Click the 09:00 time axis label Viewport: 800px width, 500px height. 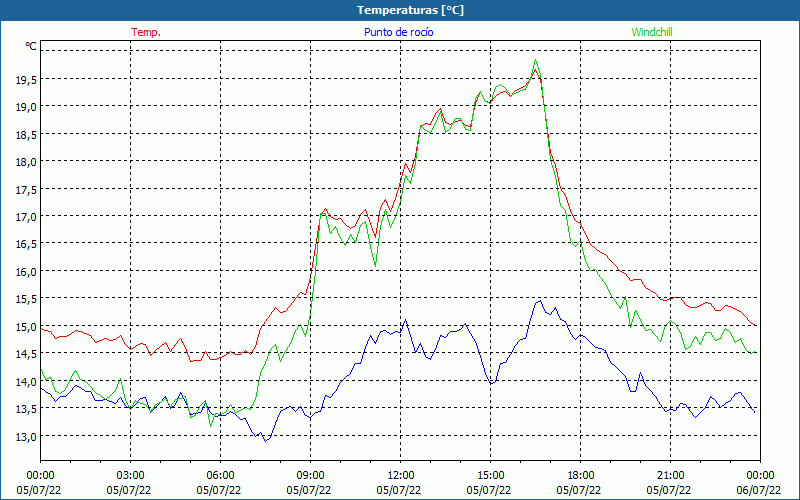310,476
